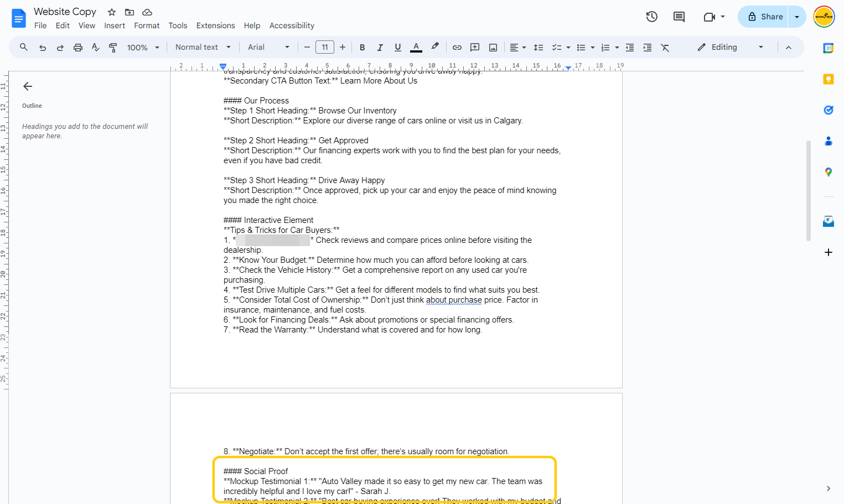Open the Arial font dropdown
Screen dimensions: 844x504
[x=269, y=48]
